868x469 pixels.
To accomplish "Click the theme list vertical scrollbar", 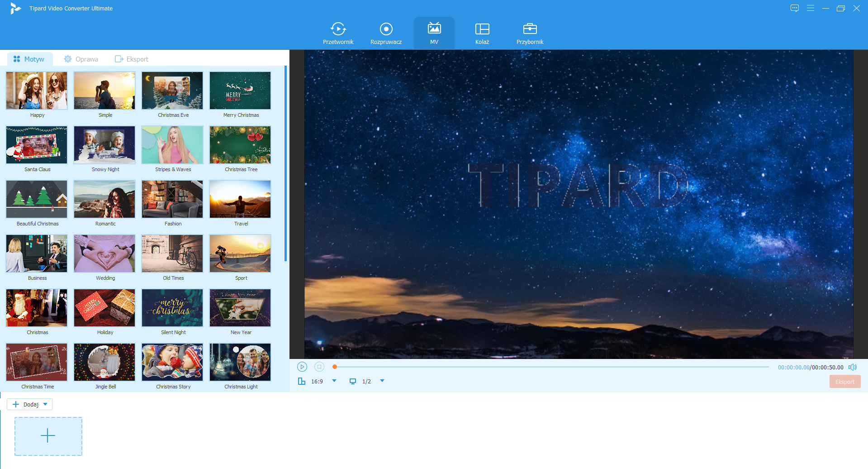I will point(285,163).
